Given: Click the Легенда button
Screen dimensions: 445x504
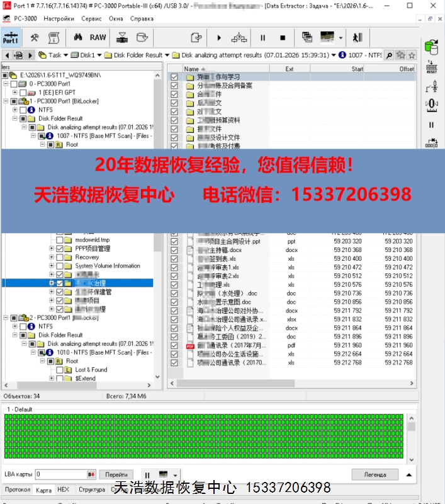Looking at the screenshot, I should (x=375, y=474).
